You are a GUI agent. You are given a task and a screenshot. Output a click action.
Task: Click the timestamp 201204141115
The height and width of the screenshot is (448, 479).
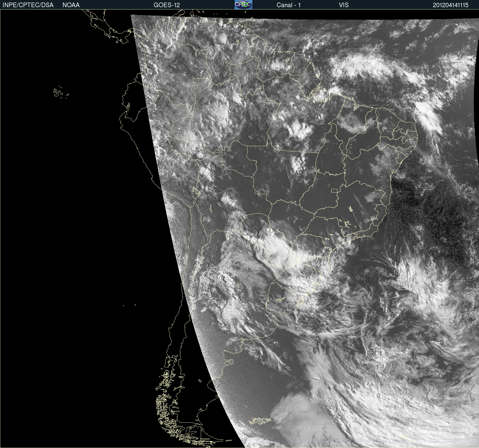point(451,5)
